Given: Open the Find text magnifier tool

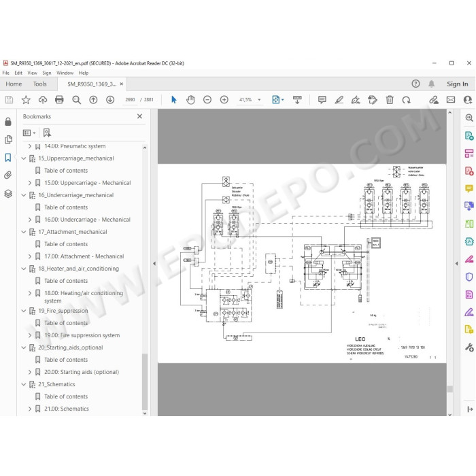Looking at the screenshot, I should [76, 100].
